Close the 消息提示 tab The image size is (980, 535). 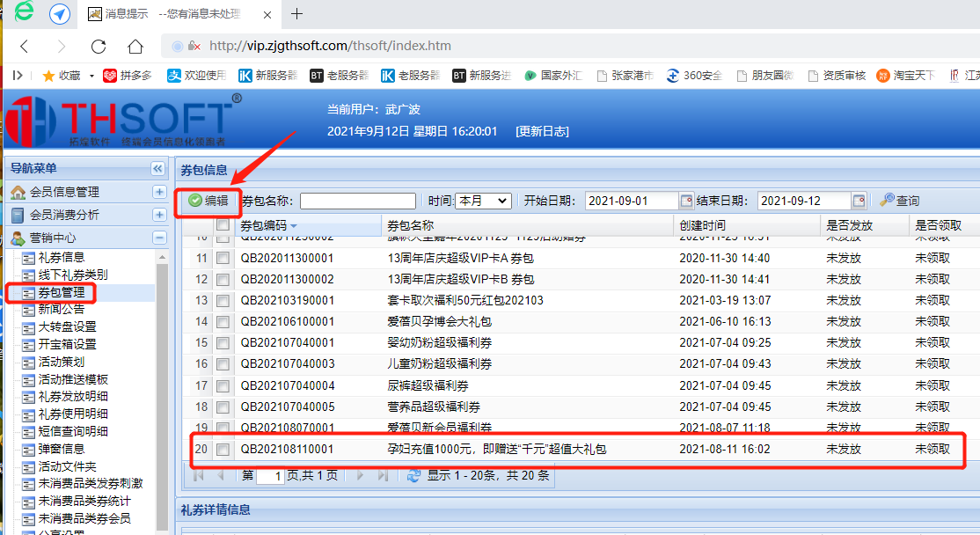(267, 14)
